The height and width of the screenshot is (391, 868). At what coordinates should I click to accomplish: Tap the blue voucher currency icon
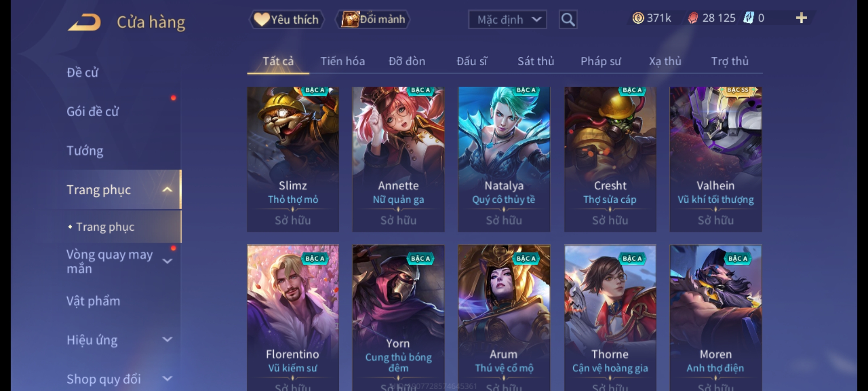point(748,18)
